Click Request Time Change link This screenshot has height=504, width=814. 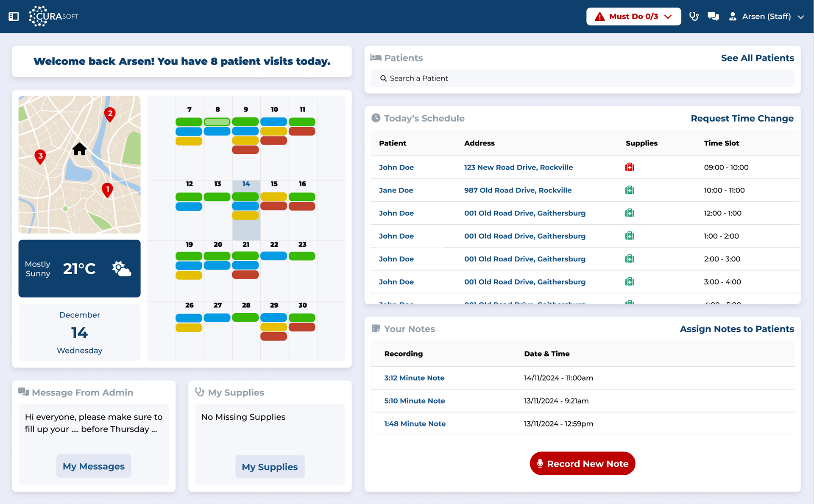click(742, 118)
